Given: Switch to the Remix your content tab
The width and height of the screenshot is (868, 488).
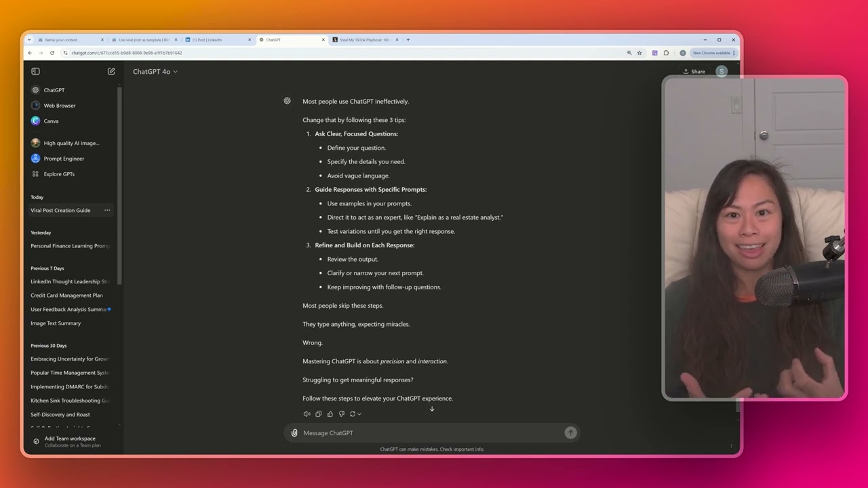Looking at the screenshot, I should tap(71, 40).
